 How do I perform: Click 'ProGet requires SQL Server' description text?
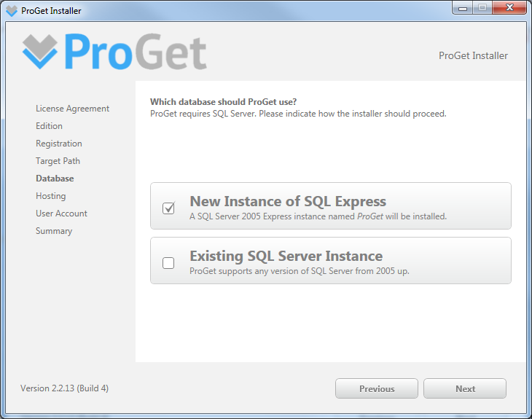(x=298, y=114)
